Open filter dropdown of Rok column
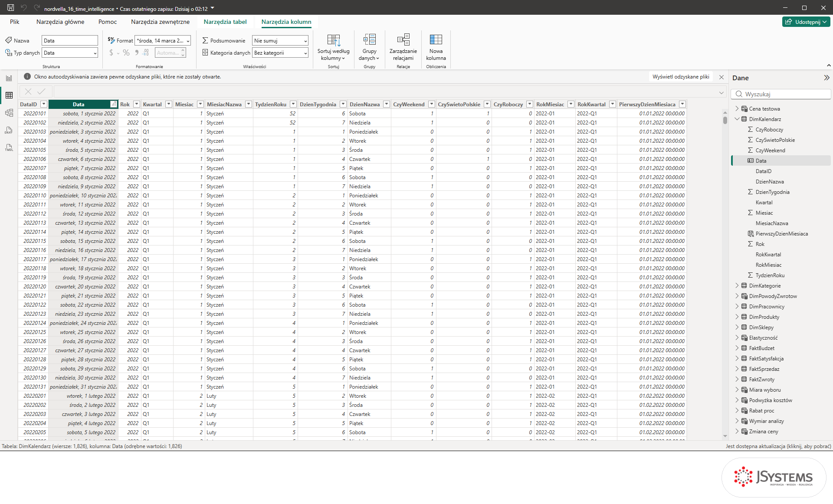 [137, 104]
